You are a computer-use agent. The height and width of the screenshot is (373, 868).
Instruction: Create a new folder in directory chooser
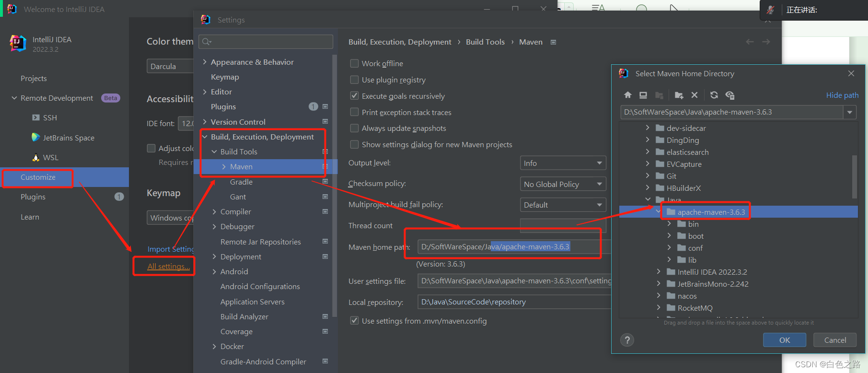[679, 95]
